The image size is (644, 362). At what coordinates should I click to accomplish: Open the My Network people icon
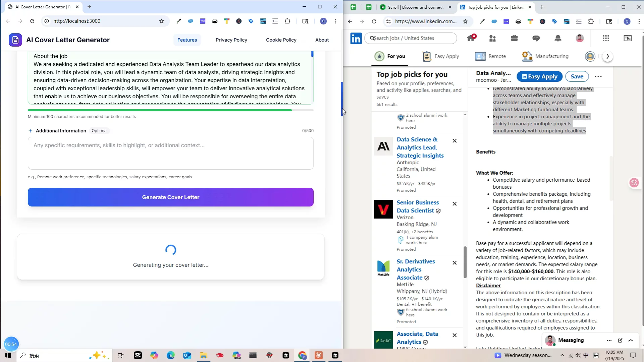[x=492, y=38]
